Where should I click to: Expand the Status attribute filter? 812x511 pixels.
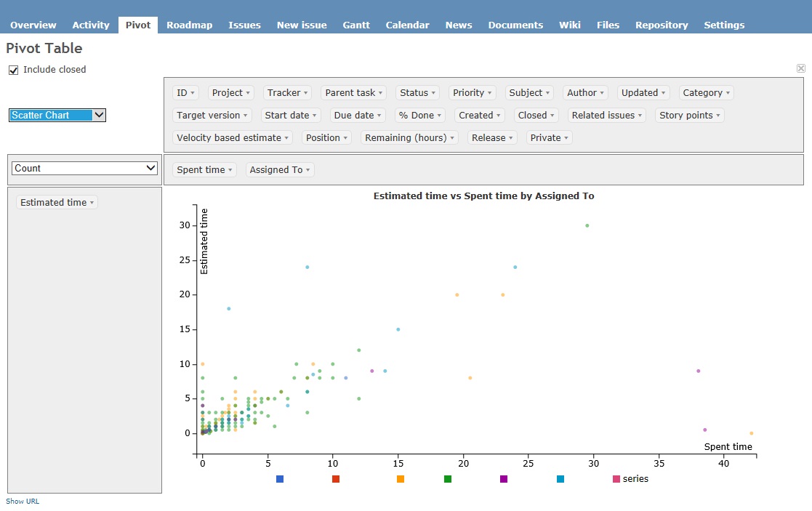[x=417, y=92]
